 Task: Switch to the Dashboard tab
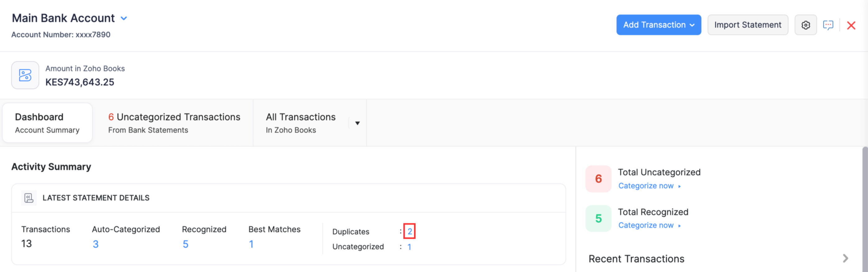pyautogui.click(x=47, y=123)
